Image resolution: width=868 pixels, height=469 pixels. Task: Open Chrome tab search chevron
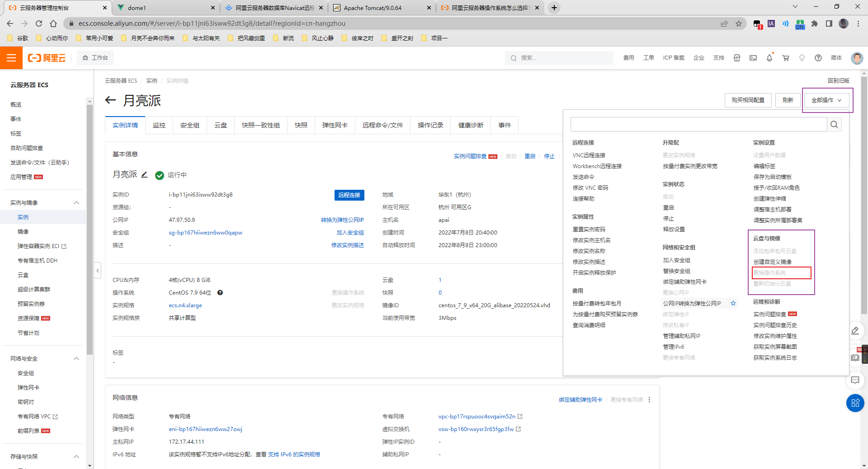pos(795,7)
